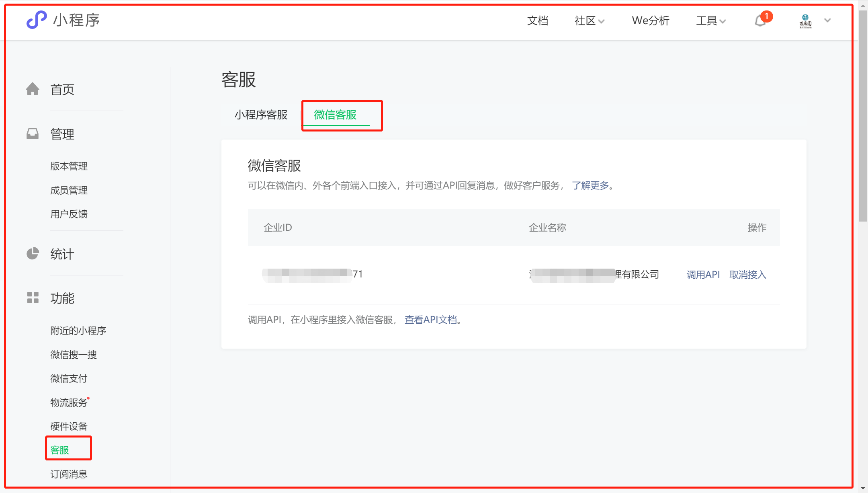The image size is (868, 493).
Task: Click the 管理 section heading
Action: [62, 134]
